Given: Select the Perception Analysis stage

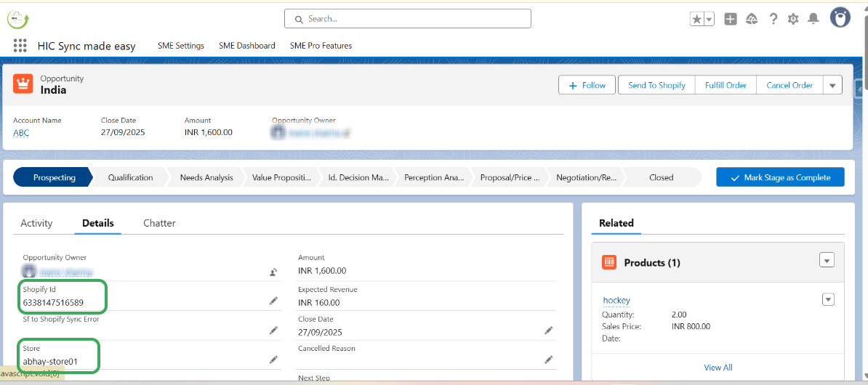Looking at the screenshot, I should click(x=434, y=177).
